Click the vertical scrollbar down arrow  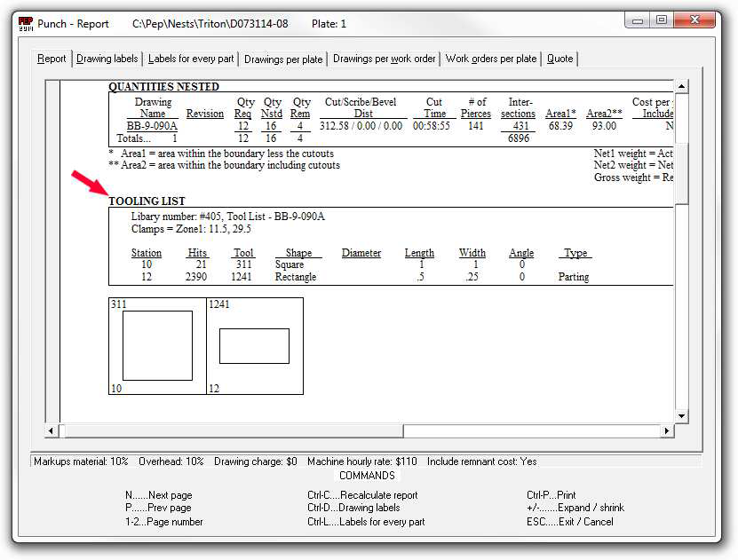click(x=682, y=415)
